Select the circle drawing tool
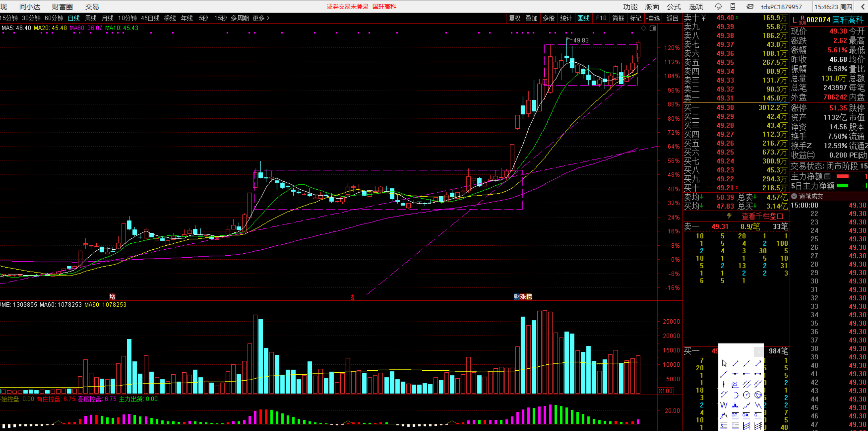868x431 pixels. 747,395
